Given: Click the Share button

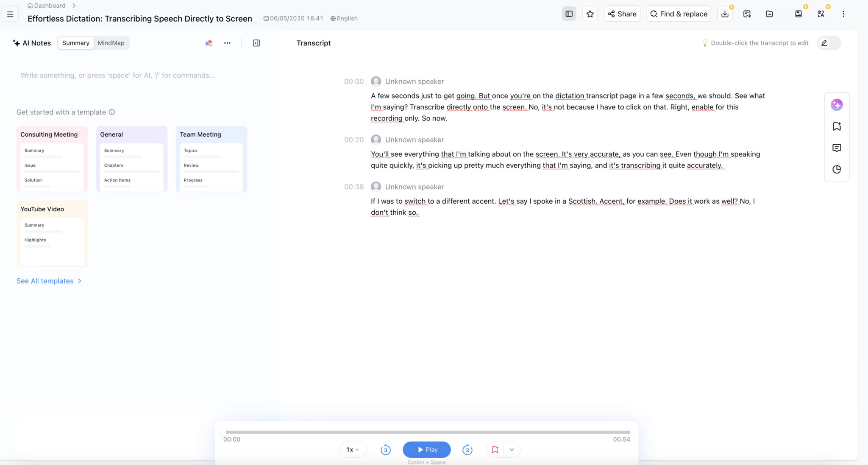Looking at the screenshot, I should (622, 14).
